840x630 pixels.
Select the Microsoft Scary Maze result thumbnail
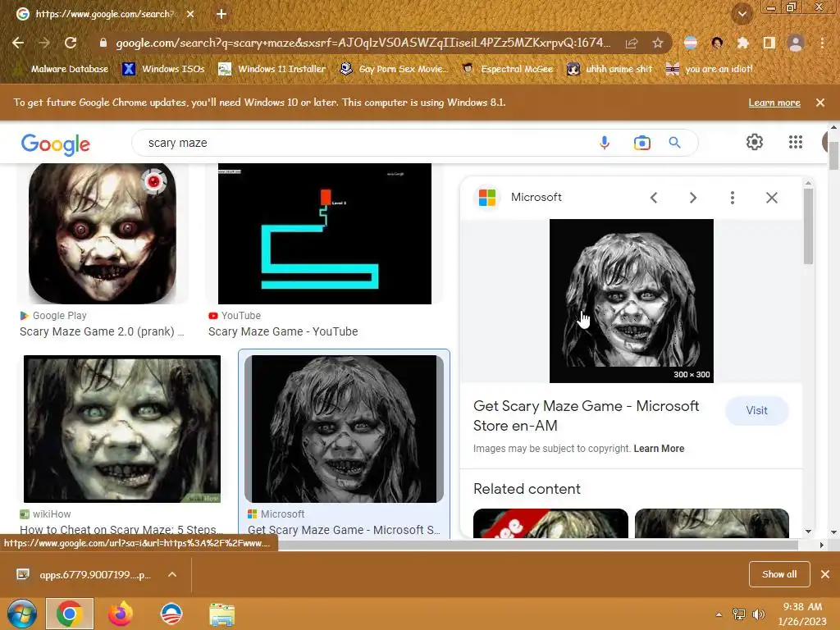(344, 428)
